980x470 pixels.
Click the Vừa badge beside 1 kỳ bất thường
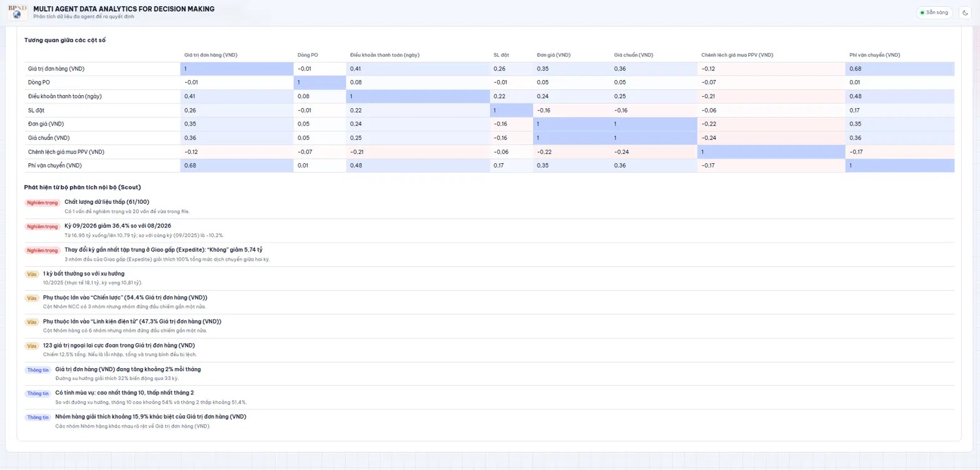(32, 274)
